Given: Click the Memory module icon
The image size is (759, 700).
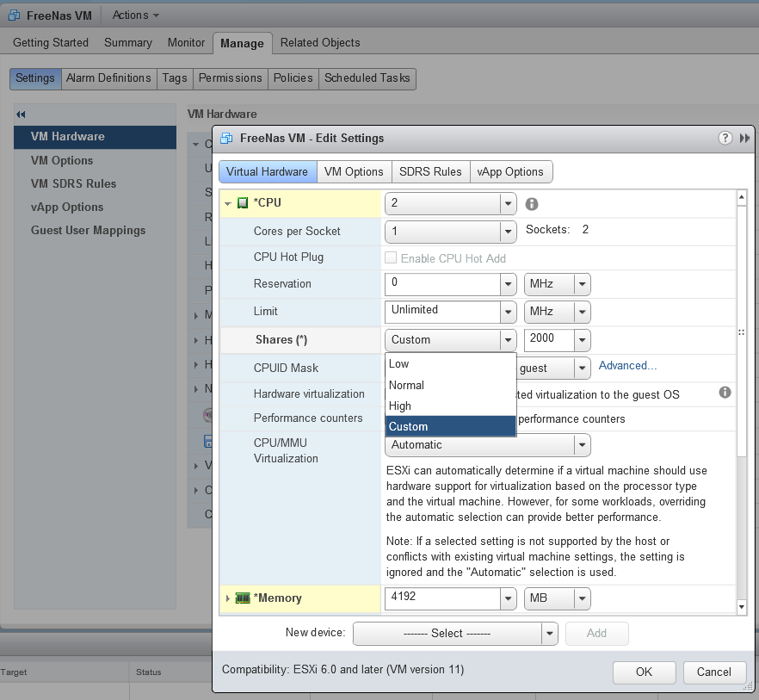Looking at the screenshot, I should pyautogui.click(x=243, y=598).
